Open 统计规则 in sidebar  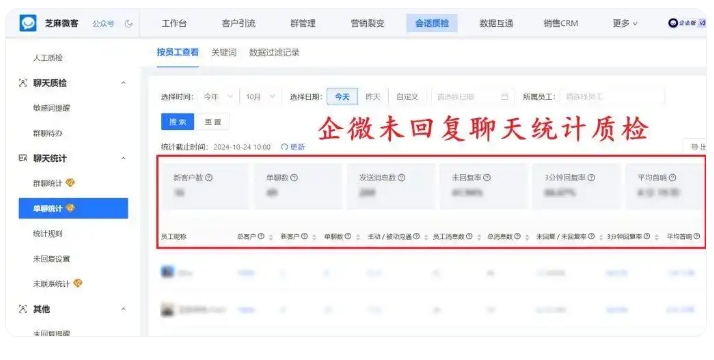point(48,233)
